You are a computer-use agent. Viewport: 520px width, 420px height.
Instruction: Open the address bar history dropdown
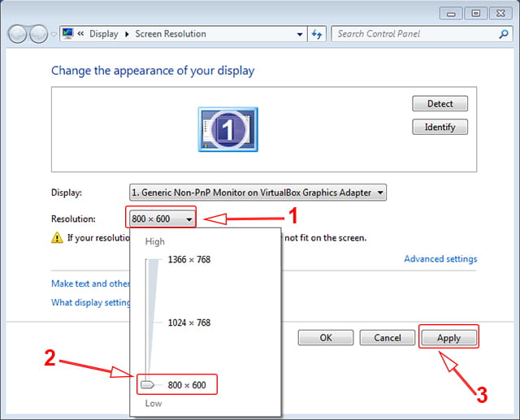pos(300,34)
